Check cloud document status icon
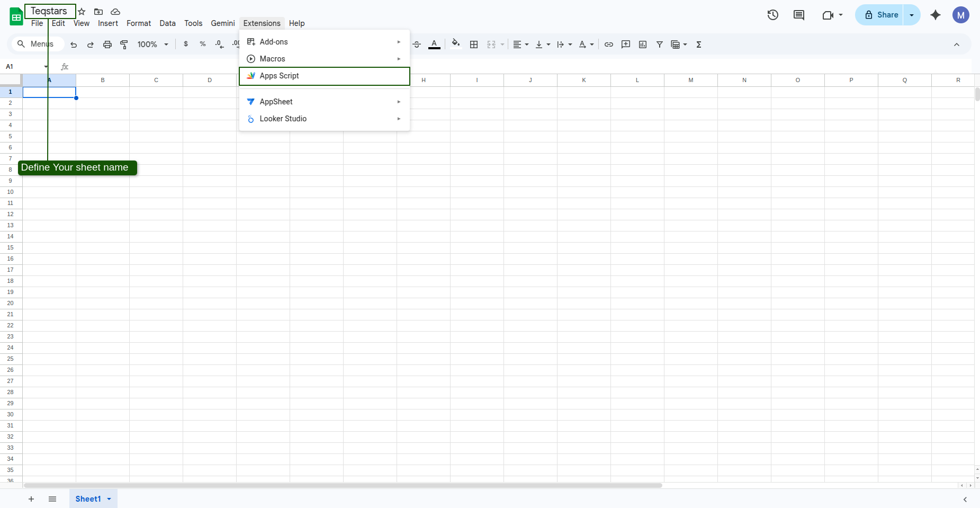This screenshot has height=508, width=980. pos(115,12)
